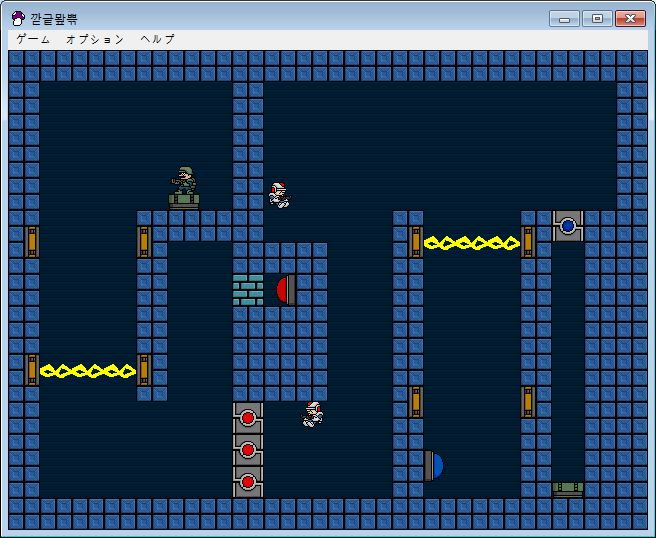Viewport: 656px width, 538px height.
Task: Close the game window
Action: point(630,19)
